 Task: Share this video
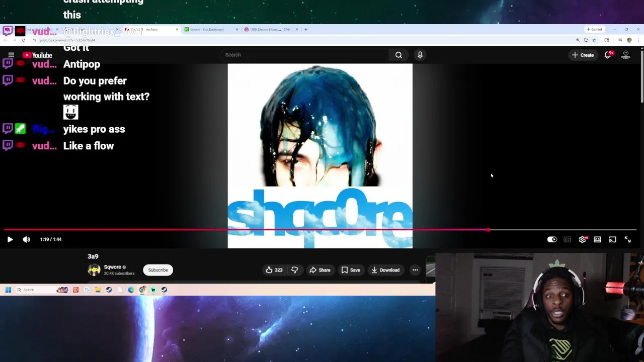click(x=320, y=270)
